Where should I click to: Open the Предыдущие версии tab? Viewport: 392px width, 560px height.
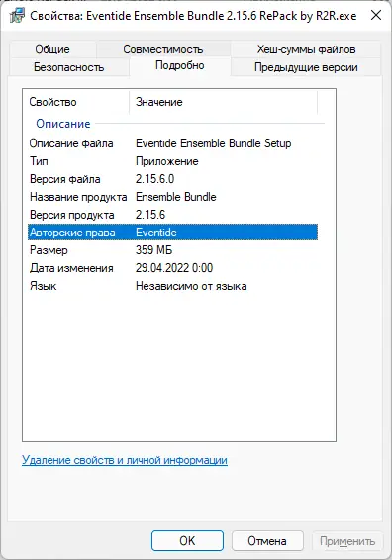click(x=306, y=67)
